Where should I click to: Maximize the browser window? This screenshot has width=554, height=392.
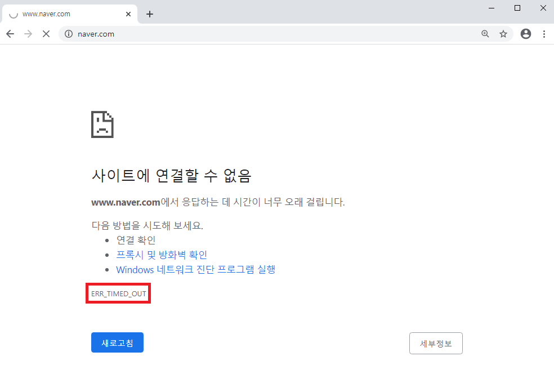pos(517,8)
